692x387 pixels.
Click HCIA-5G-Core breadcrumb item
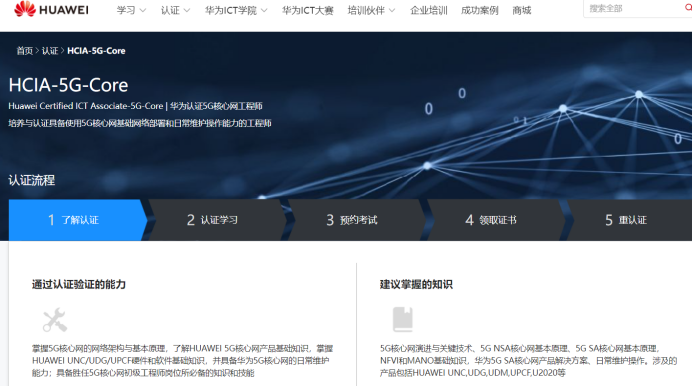click(x=96, y=51)
